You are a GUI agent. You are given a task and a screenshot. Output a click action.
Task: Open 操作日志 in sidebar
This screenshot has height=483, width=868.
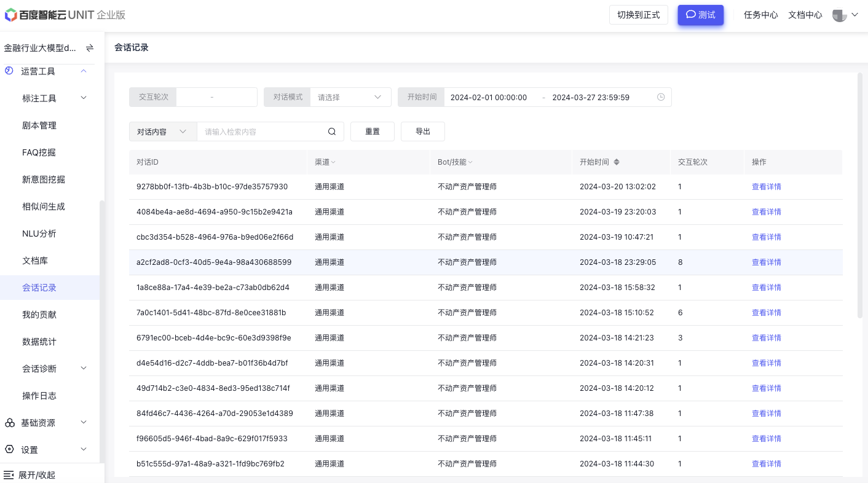coord(39,396)
